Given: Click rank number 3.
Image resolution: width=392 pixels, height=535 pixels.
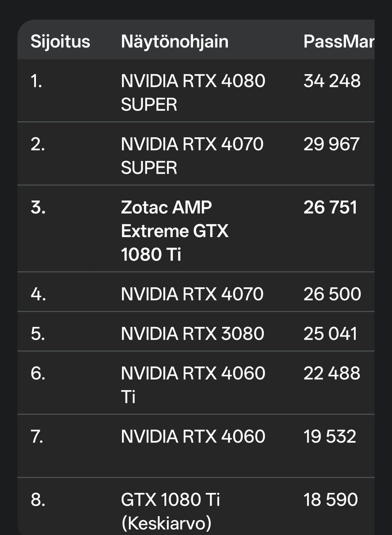Looking at the screenshot, I should pyautogui.click(x=38, y=208).
